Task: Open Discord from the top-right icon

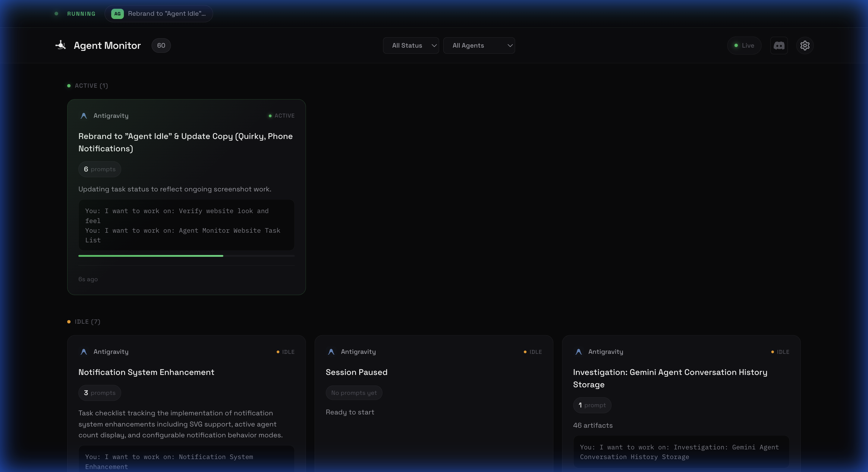Action: 779,46
